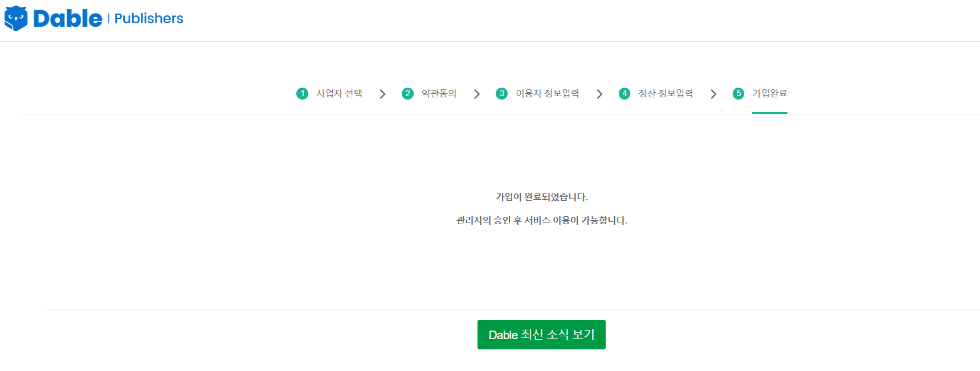Click the 가입이 완료되었습니다 message

click(541, 197)
